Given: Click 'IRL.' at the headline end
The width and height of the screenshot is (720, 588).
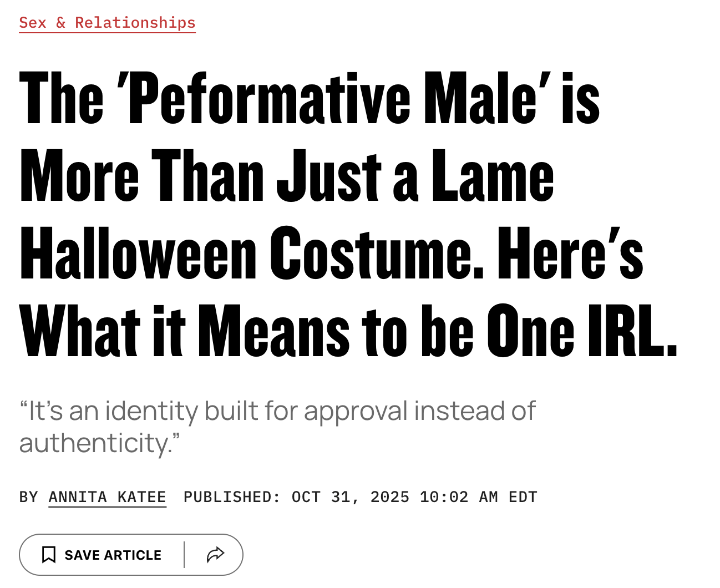Looking at the screenshot, I should pyautogui.click(x=632, y=332).
